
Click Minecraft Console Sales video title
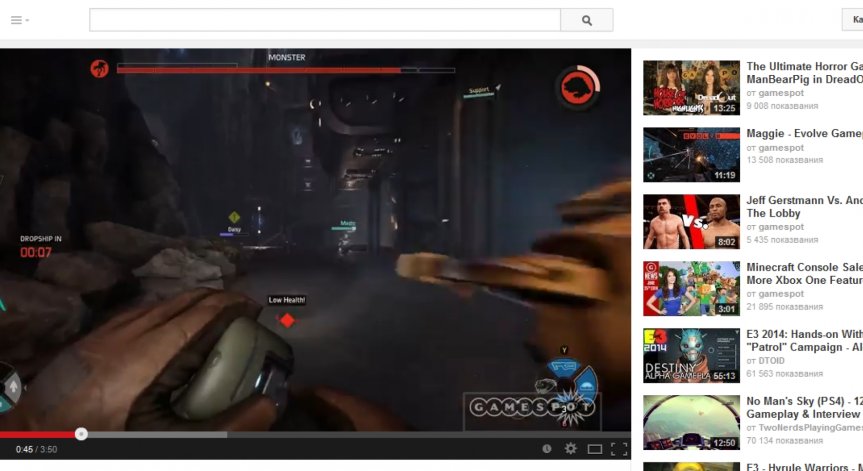click(x=803, y=268)
